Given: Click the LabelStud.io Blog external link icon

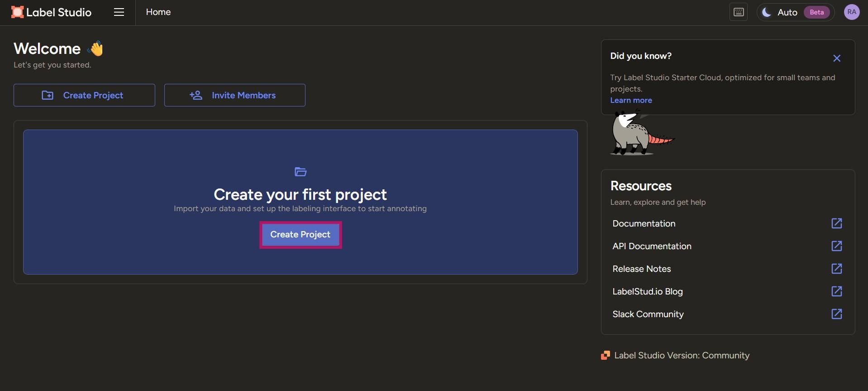Looking at the screenshot, I should (x=837, y=291).
